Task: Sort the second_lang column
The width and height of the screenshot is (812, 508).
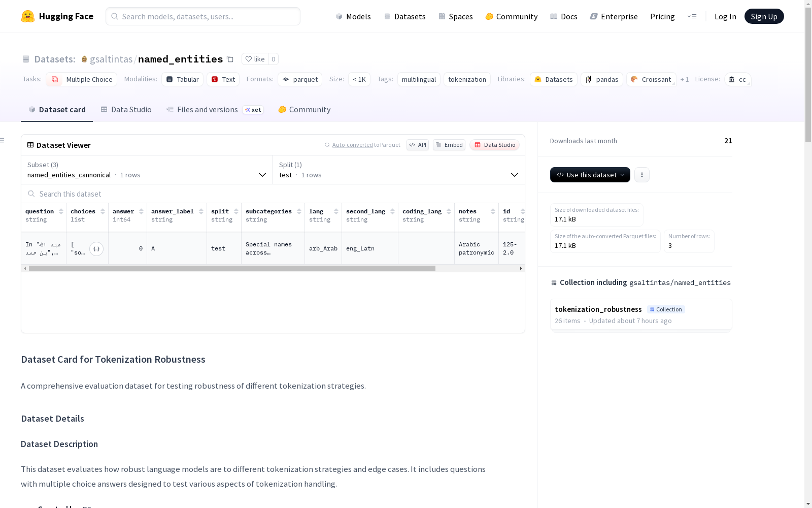Action: (x=392, y=211)
